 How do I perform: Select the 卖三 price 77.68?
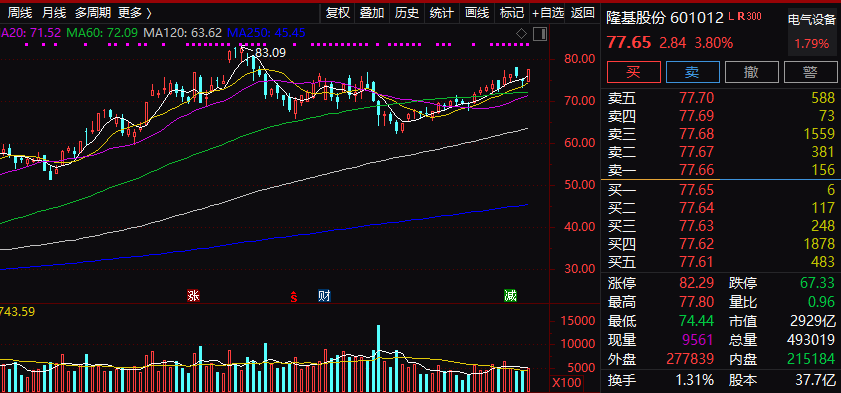point(697,134)
